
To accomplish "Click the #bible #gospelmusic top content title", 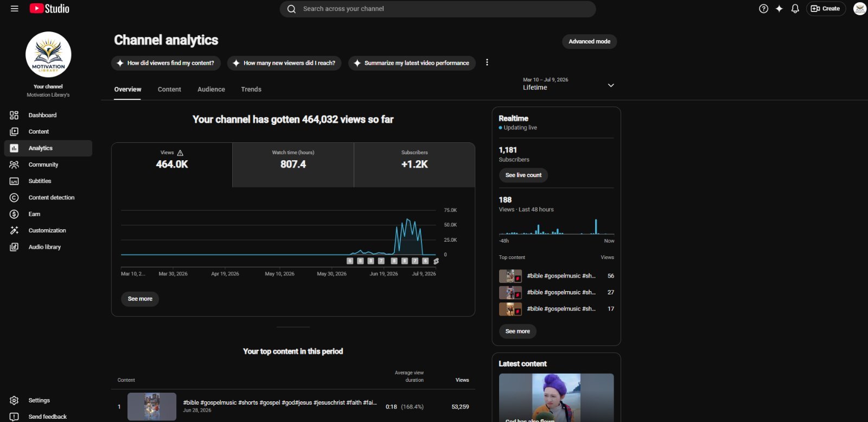I will 280,402.
